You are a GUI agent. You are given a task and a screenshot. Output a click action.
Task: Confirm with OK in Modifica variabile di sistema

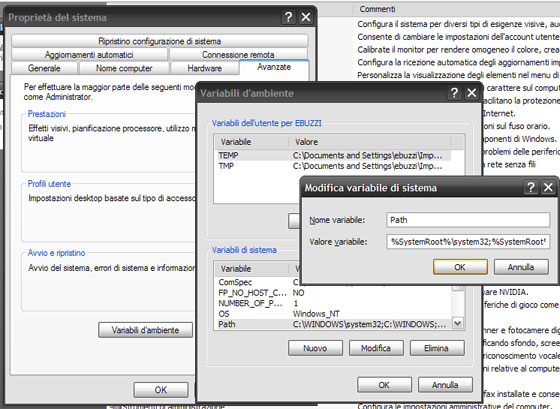pos(460,267)
